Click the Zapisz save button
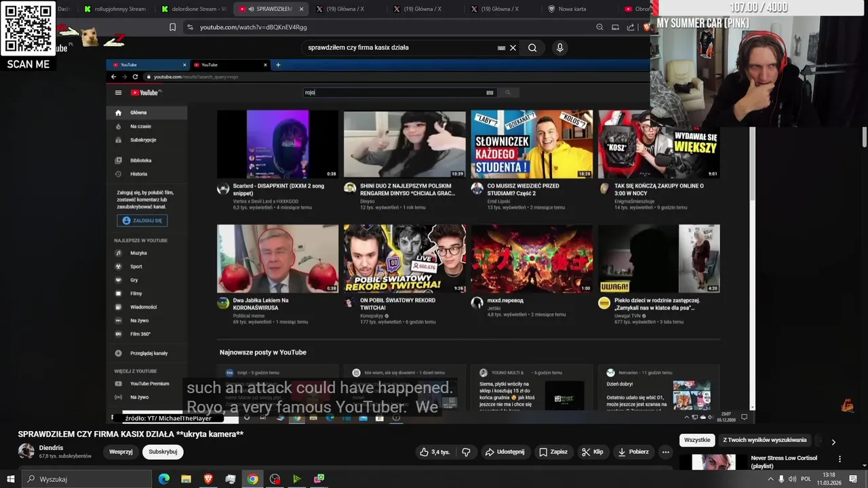Screen dimensions: 868x488 [x=553, y=452]
